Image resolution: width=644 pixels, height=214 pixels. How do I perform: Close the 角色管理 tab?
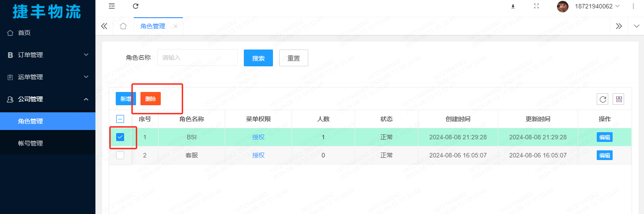pos(175,27)
